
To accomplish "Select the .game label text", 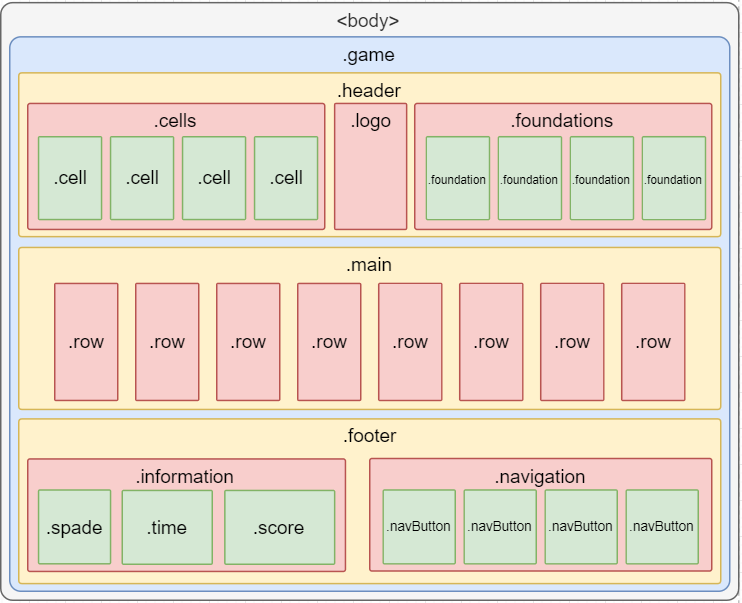I will [369, 56].
